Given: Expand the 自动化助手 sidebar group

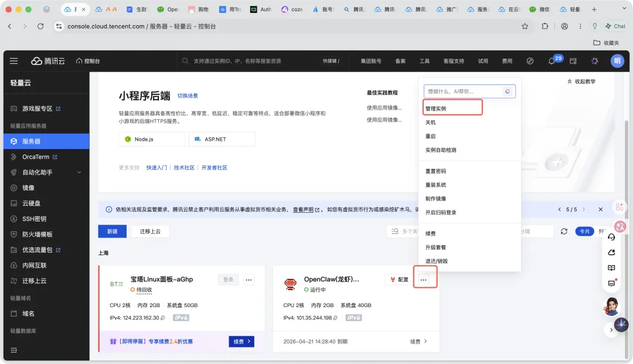Looking at the screenshot, I should click(46, 172).
